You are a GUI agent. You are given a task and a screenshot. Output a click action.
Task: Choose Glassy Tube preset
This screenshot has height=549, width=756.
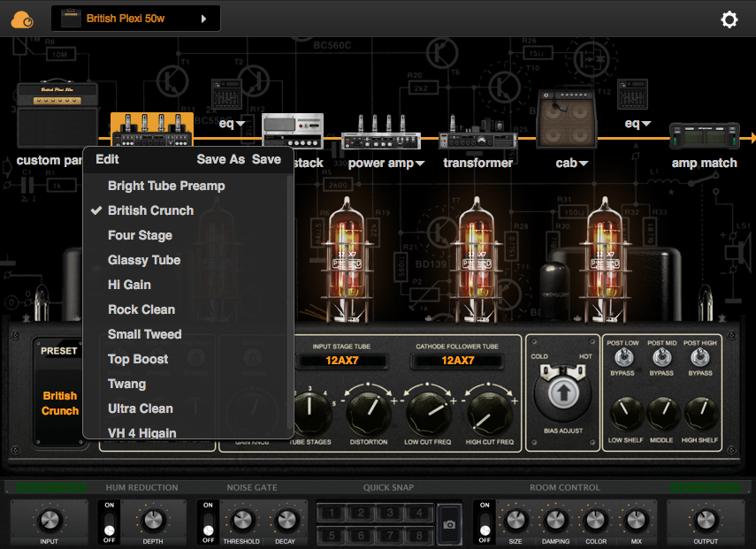186,260
